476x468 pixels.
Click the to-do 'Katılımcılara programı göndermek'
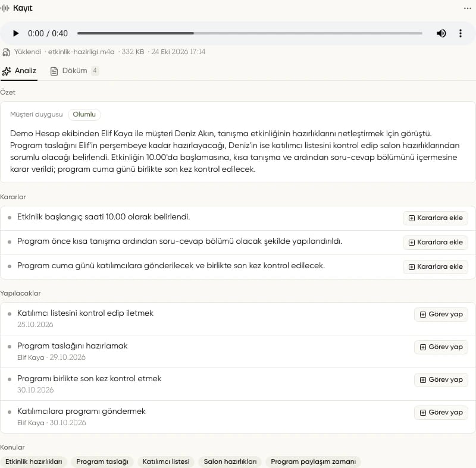(82, 412)
